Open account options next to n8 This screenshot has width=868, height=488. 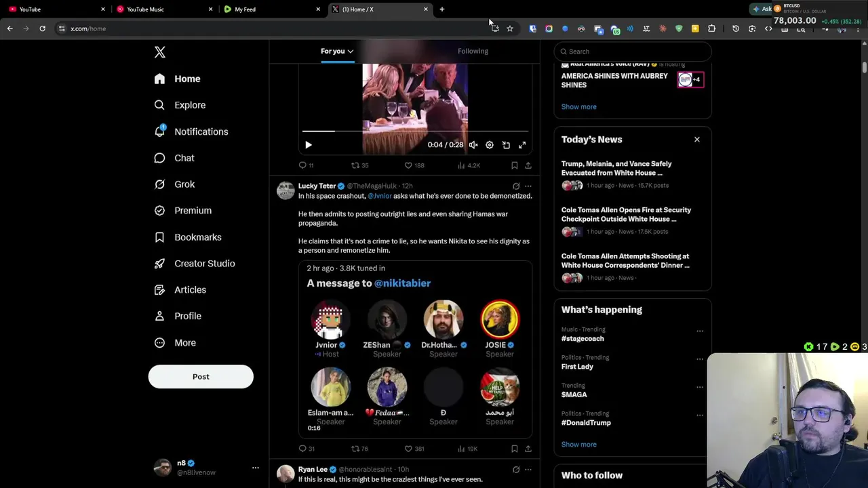pos(256,468)
